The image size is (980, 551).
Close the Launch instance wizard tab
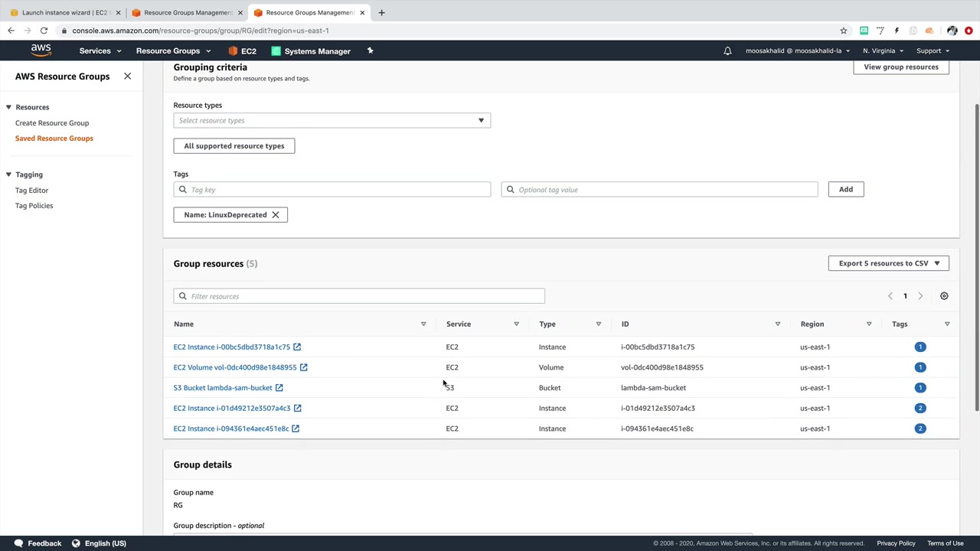click(x=118, y=12)
